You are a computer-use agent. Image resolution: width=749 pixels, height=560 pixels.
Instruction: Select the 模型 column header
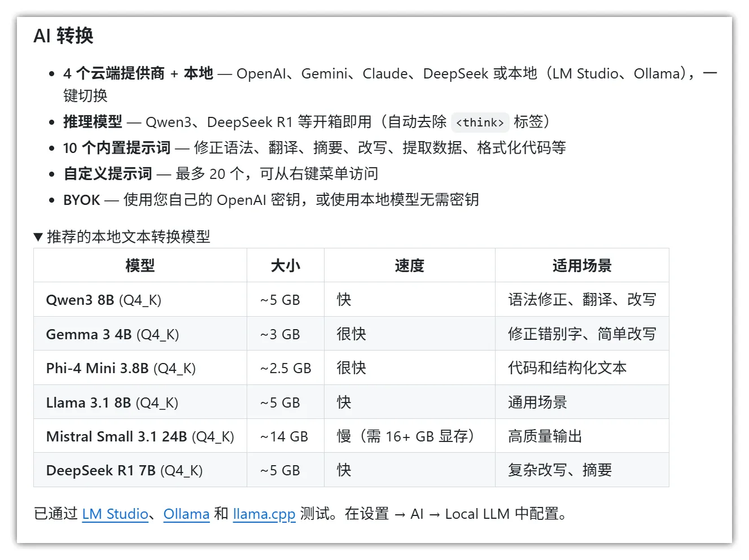[140, 266]
